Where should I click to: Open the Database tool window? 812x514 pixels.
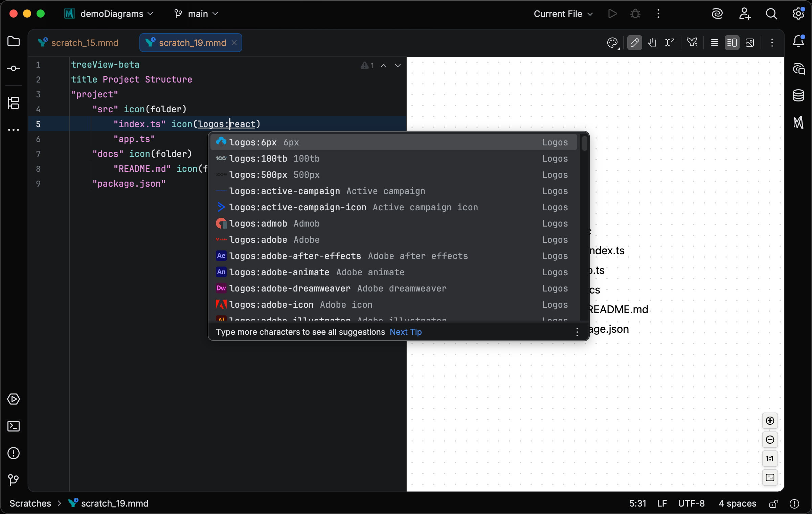coord(798,96)
